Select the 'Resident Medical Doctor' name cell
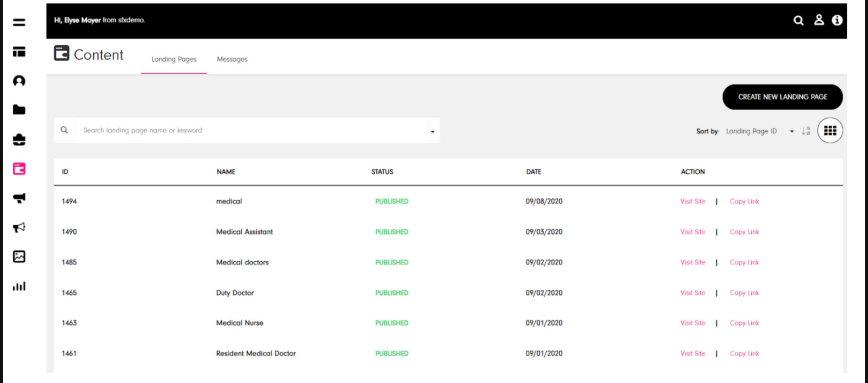The height and width of the screenshot is (383, 868). [256, 353]
